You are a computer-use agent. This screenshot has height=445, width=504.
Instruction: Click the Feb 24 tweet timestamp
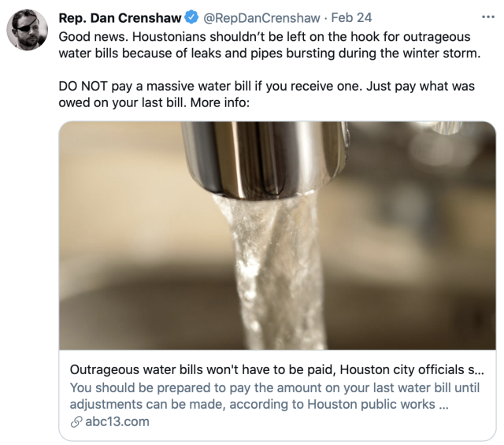pos(351,17)
